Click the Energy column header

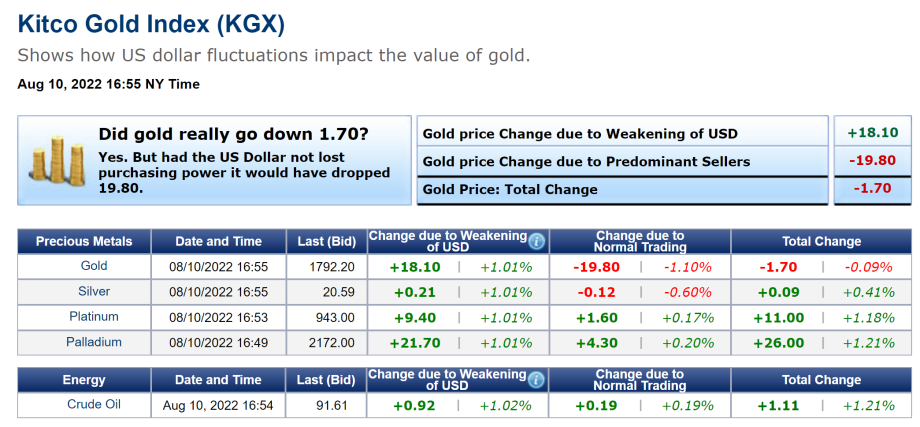pyautogui.click(x=84, y=380)
